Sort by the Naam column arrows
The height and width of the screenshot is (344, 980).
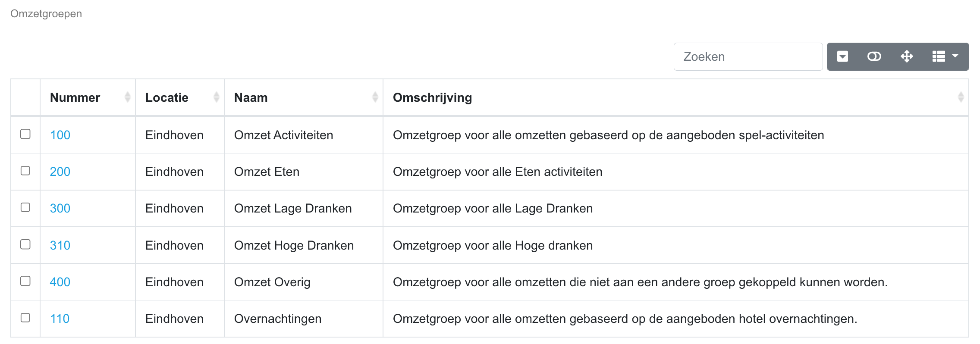tap(375, 97)
